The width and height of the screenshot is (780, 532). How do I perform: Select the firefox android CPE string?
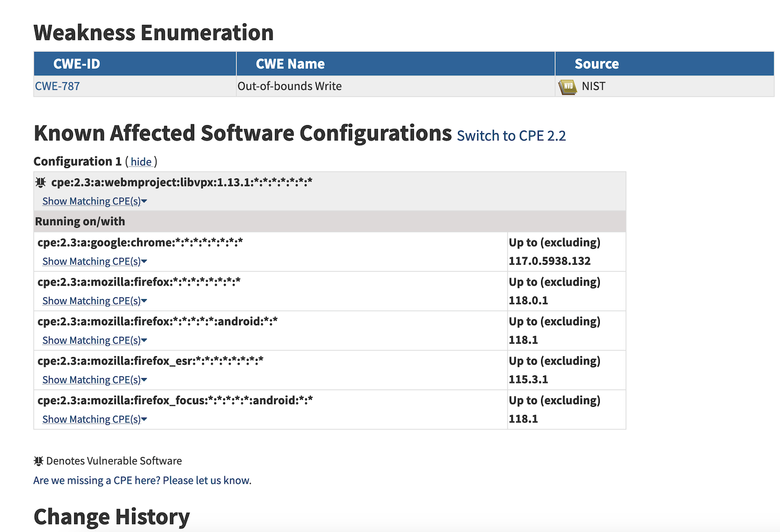[158, 321]
